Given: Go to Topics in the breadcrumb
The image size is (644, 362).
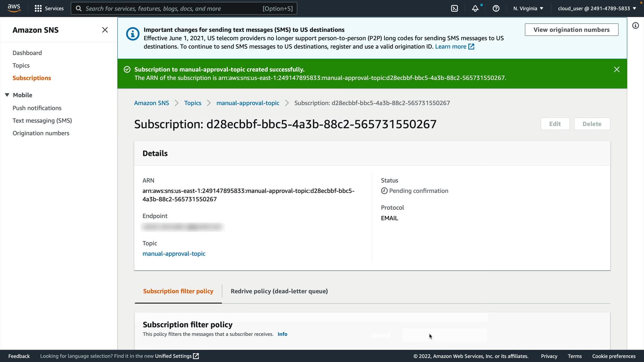Looking at the screenshot, I should click(193, 103).
